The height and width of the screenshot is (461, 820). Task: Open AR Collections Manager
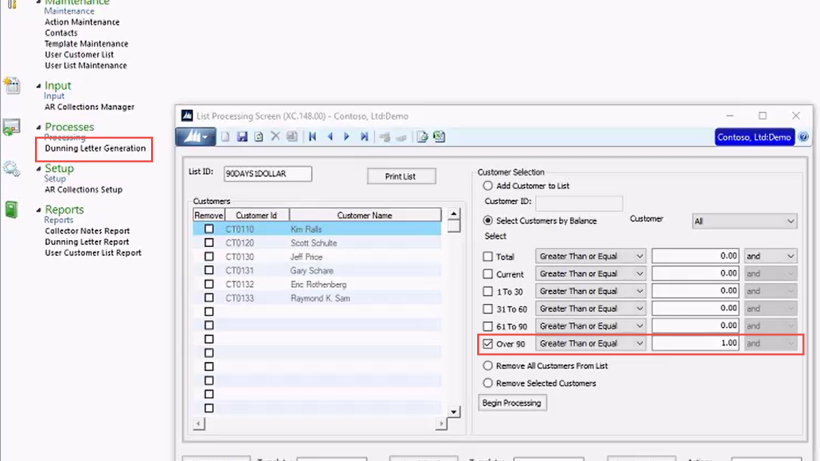point(89,107)
